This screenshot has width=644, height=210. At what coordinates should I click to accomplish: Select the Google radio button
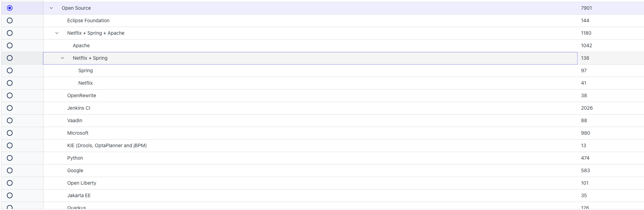point(10,170)
